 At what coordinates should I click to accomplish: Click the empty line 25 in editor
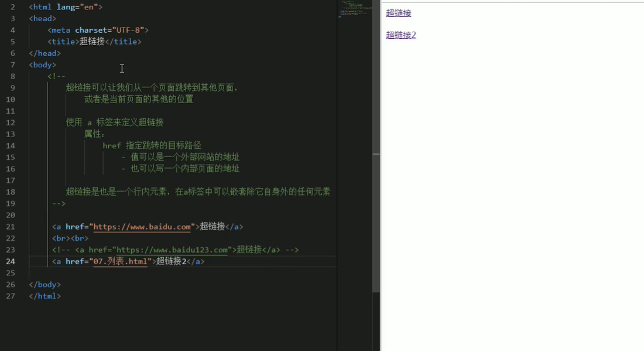coord(183,273)
